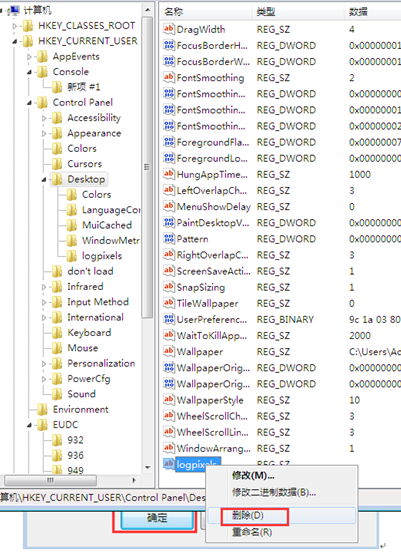This screenshot has height=553, width=401.
Task: Click the DragWidth string value icon
Action: point(169,29)
